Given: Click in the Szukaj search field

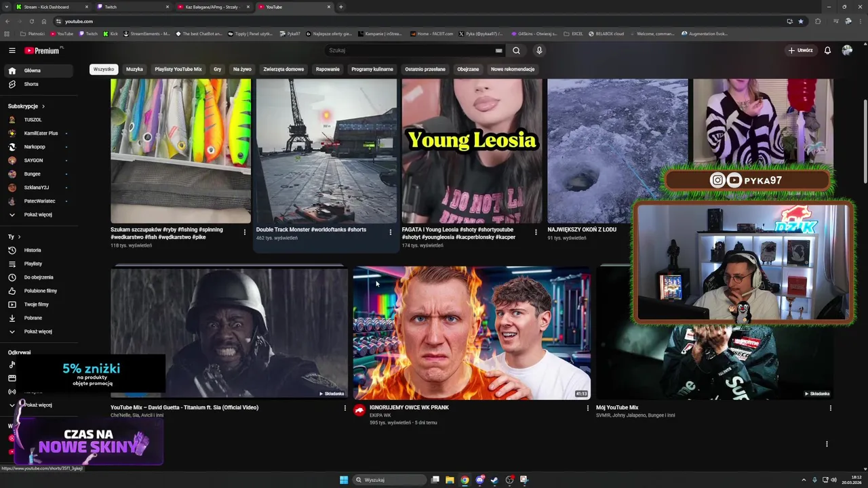Looking at the screenshot, I should pyautogui.click(x=410, y=50).
